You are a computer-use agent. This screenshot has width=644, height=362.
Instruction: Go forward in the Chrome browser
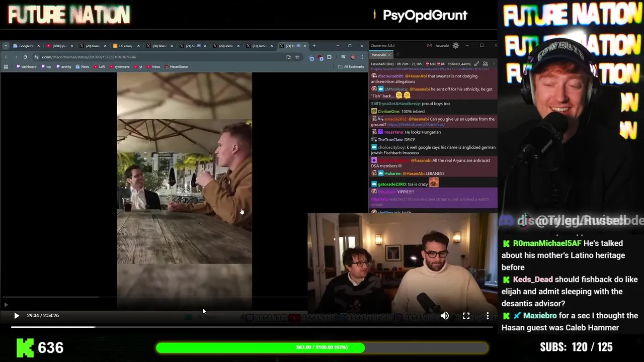(16, 57)
